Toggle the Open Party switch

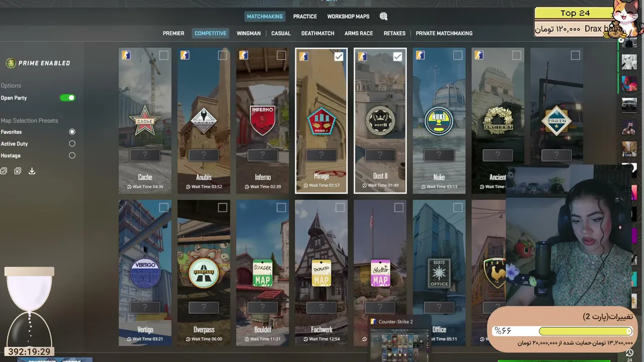point(67,98)
